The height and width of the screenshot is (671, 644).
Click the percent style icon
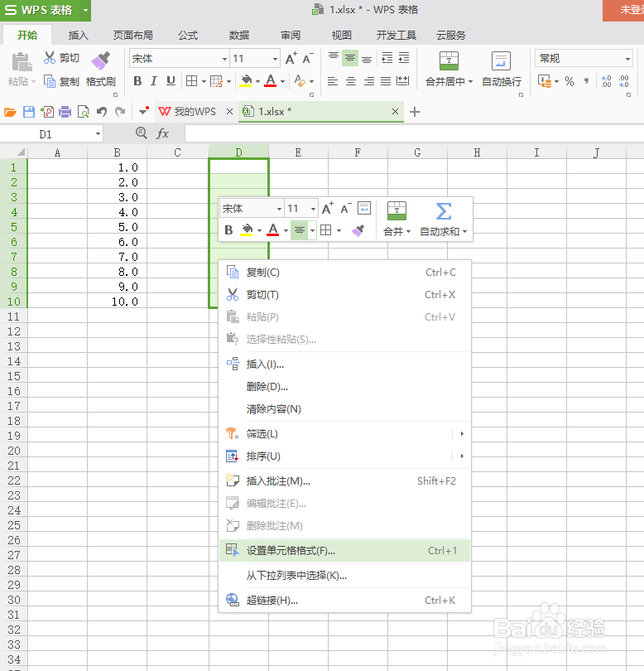click(570, 81)
